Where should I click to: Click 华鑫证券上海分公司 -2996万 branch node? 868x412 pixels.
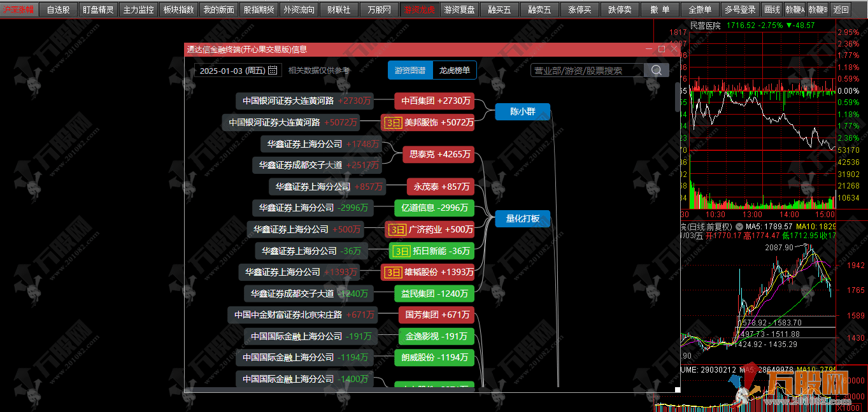(313, 208)
